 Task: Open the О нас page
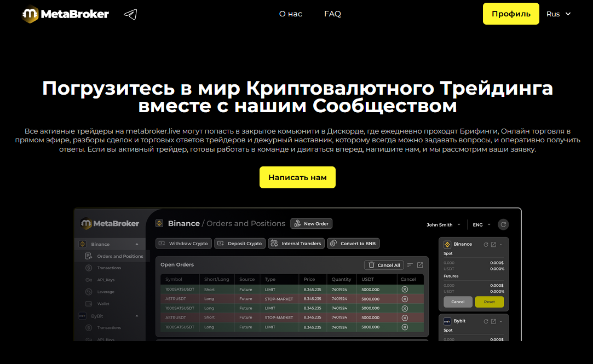[290, 14]
